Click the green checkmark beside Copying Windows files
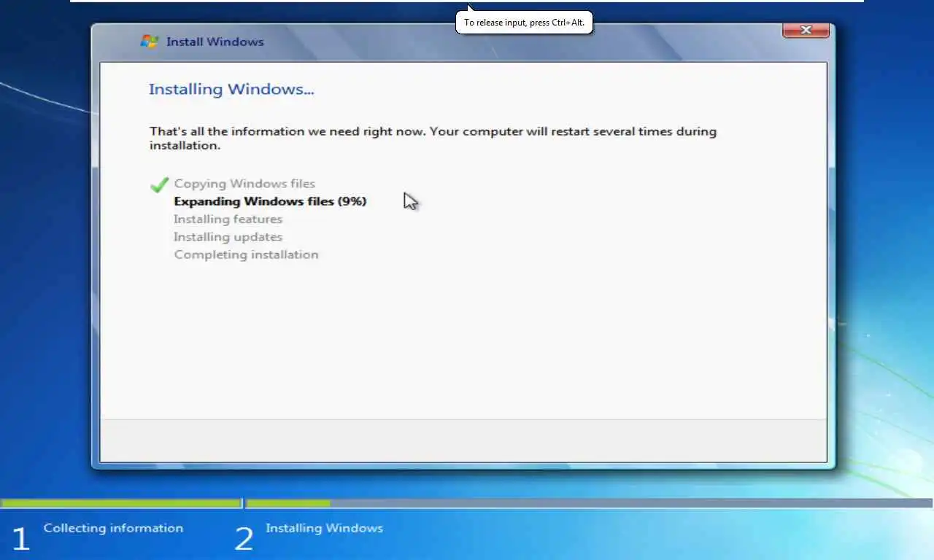934x560 pixels. (159, 184)
